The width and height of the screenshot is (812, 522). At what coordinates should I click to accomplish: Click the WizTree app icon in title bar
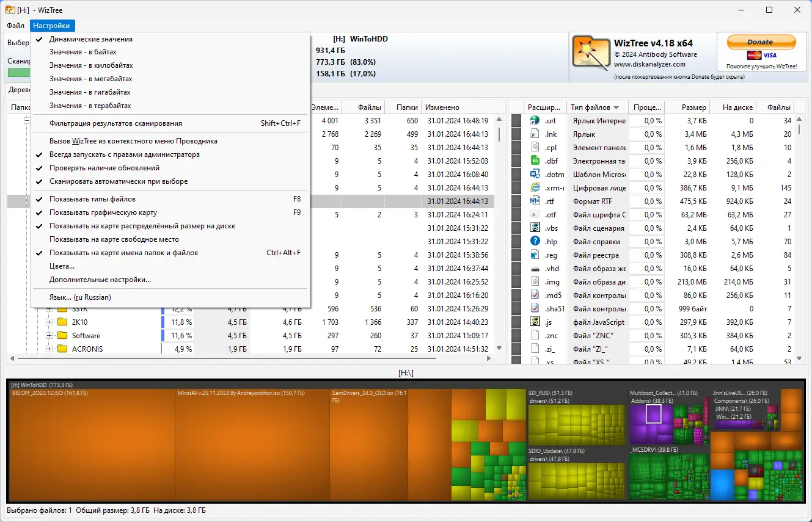click(10, 10)
